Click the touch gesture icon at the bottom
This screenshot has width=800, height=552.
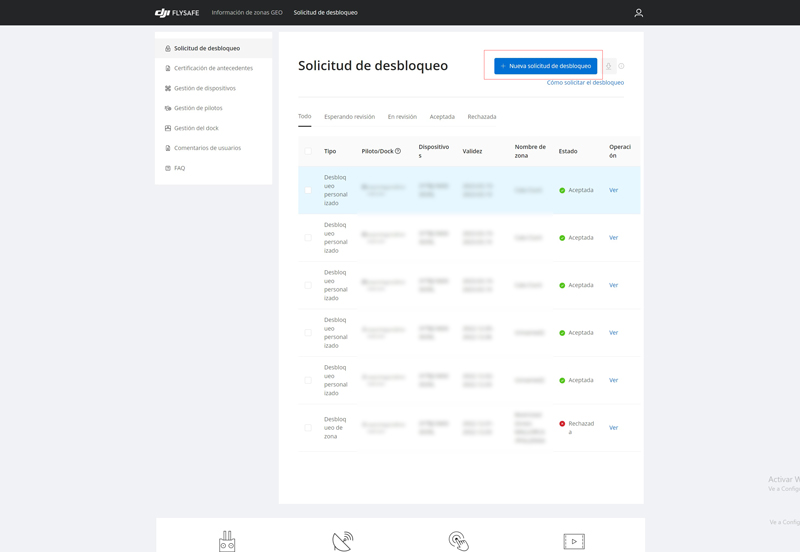[x=458, y=541]
